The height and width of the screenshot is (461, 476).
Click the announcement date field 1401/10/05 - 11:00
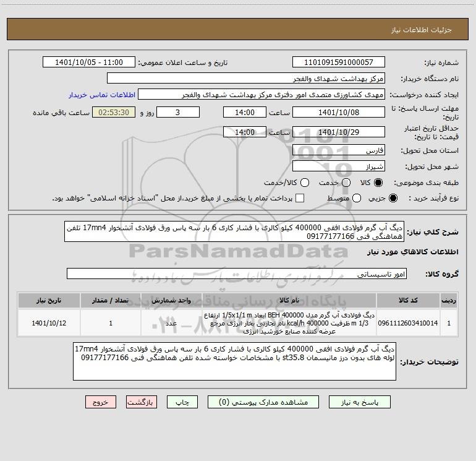click(x=89, y=62)
